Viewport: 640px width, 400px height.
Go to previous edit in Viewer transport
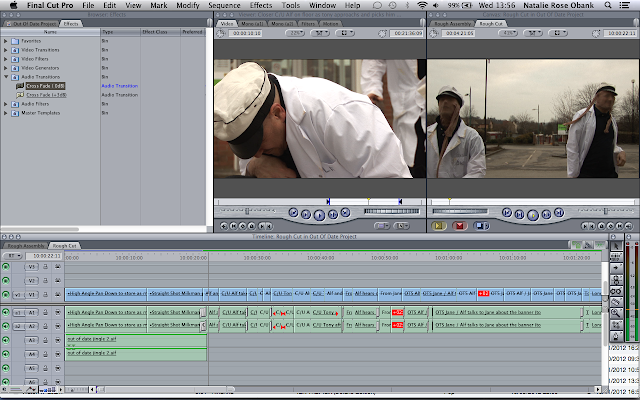293,212
